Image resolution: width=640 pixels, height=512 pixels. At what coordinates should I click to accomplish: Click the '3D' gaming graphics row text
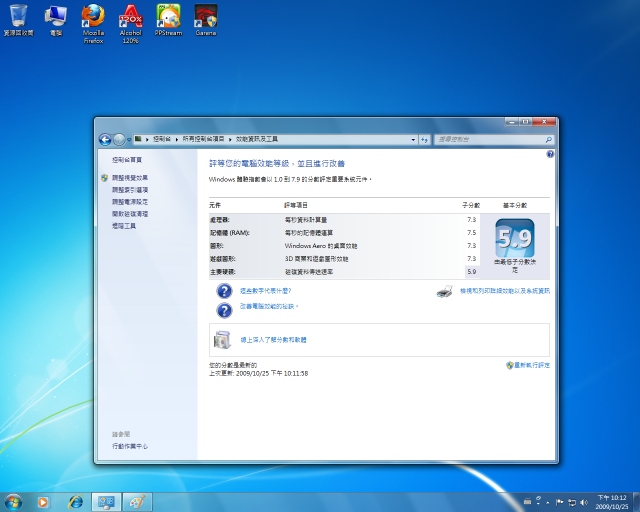[x=316, y=259]
